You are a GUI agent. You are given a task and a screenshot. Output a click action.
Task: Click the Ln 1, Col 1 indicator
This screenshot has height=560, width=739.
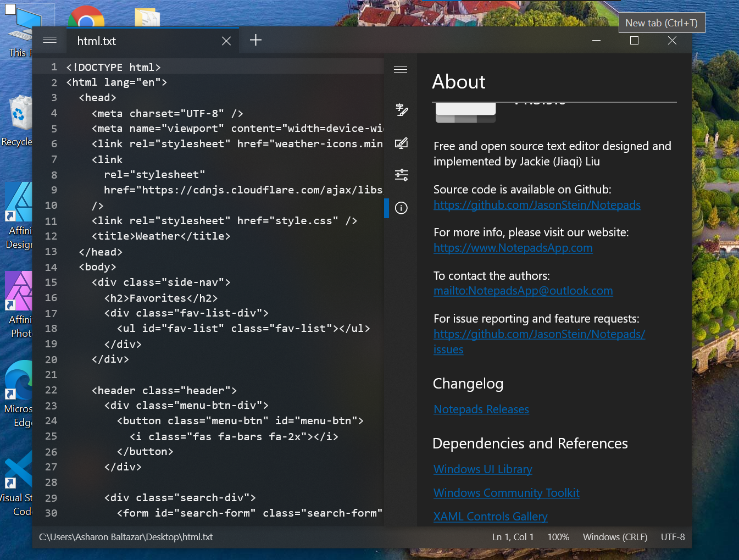[513, 537]
